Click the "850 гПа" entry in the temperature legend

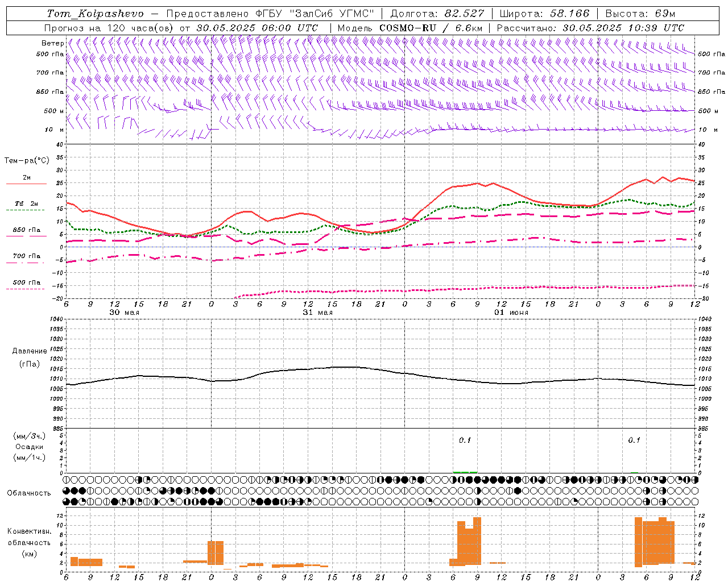(x=27, y=230)
